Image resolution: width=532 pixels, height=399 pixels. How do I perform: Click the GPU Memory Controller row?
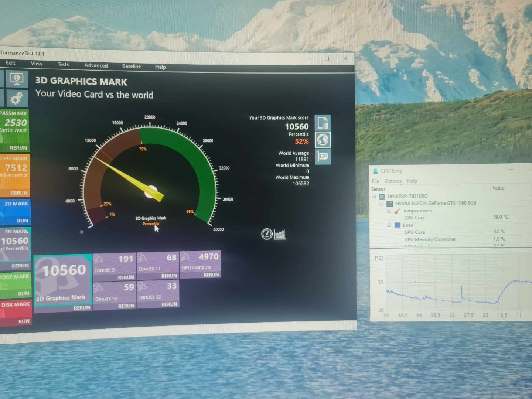click(x=451, y=239)
